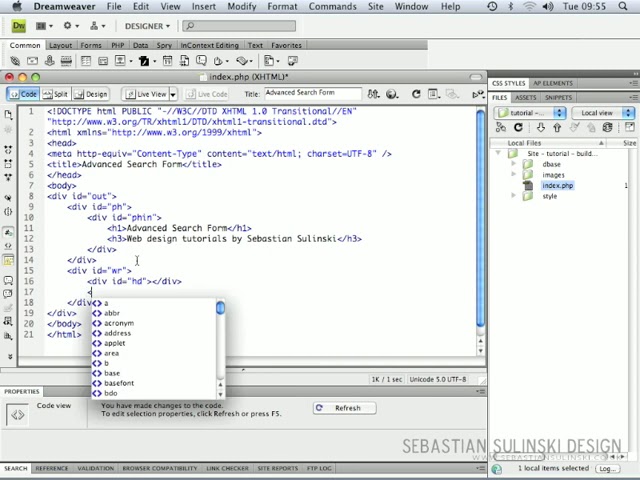Insert a comment icon in Common bar
The height and width of the screenshot is (480, 640).
click(201, 61)
